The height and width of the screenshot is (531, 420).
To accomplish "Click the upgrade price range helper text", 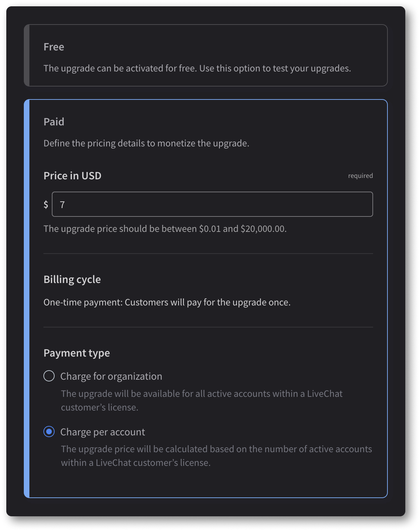I will point(164,228).
